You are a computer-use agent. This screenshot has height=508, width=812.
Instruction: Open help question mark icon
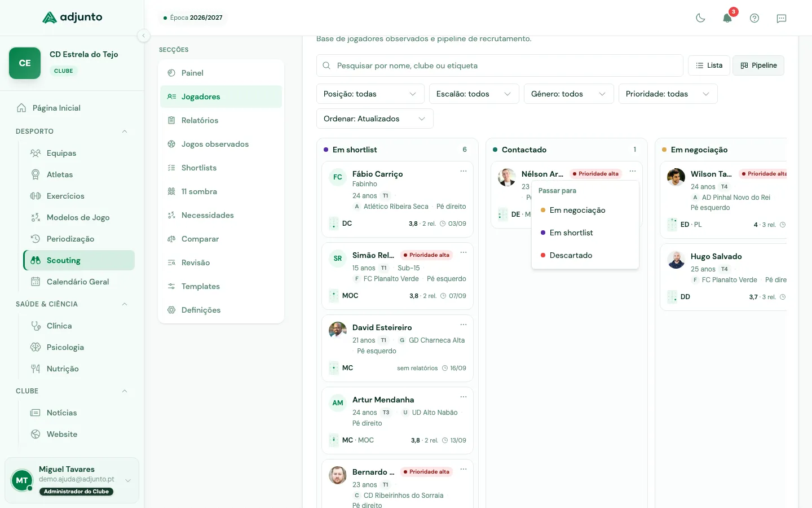[754, 18]
